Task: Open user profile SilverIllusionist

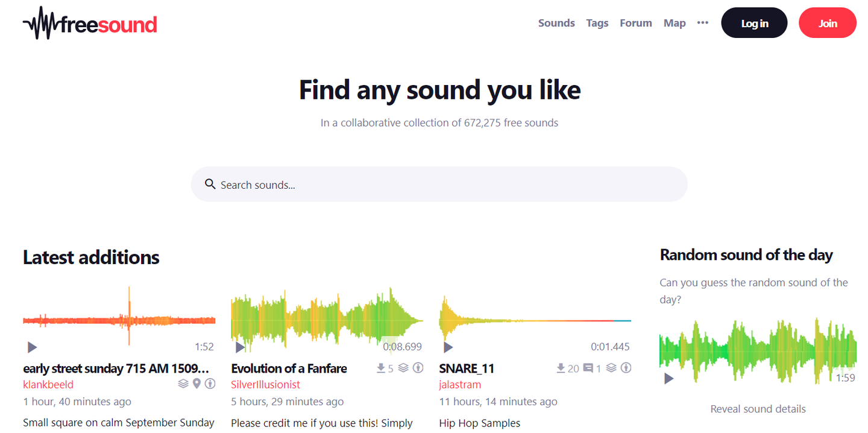Action: point(265,385)
